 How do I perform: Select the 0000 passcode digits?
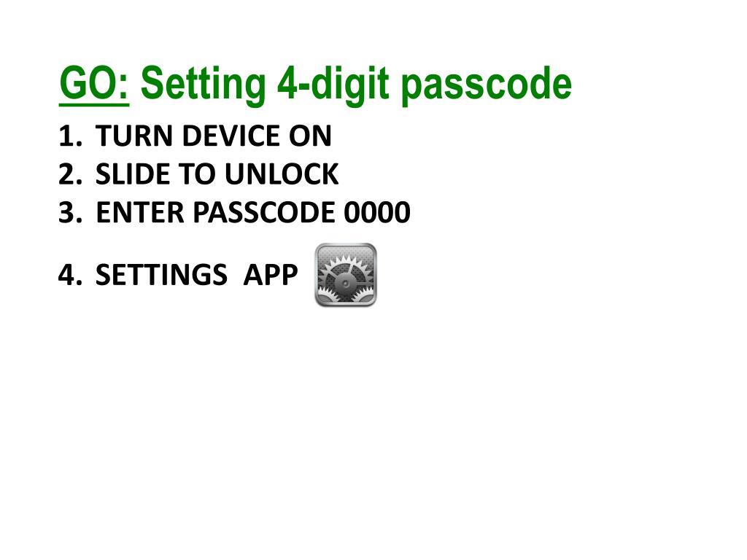(x=377, y=212)
